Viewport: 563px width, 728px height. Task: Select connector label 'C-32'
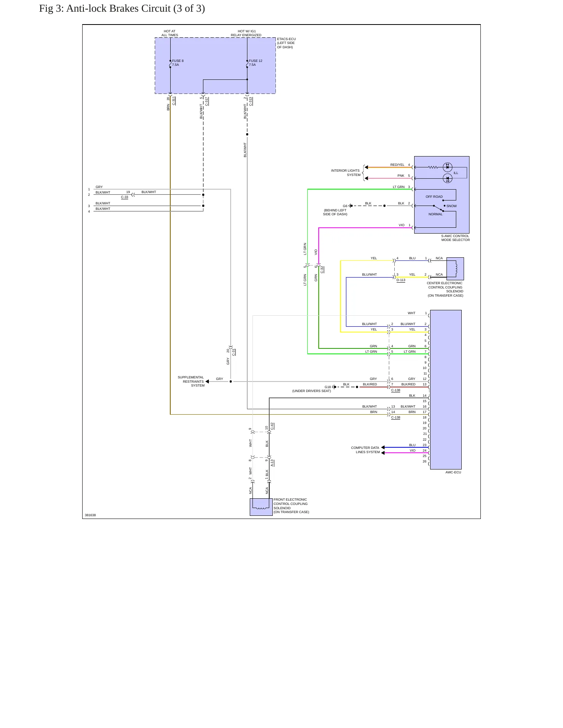click(x=322, y=269)
